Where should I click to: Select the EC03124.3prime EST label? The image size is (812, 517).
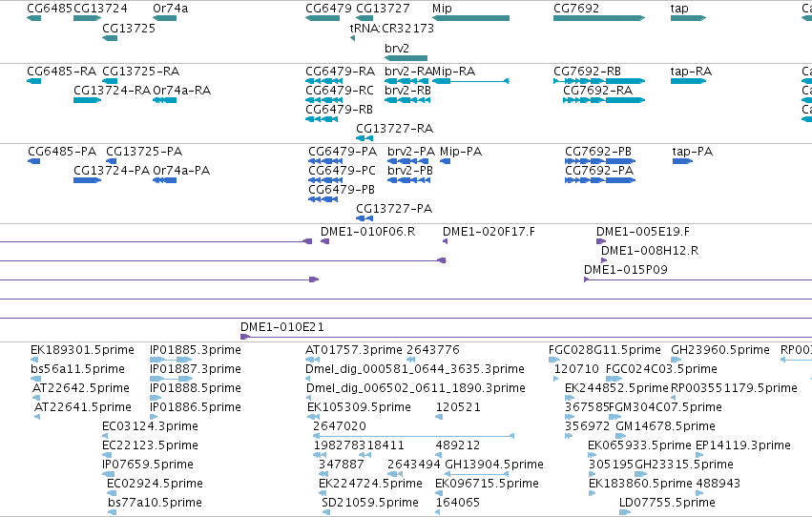(x=150, y=427)
